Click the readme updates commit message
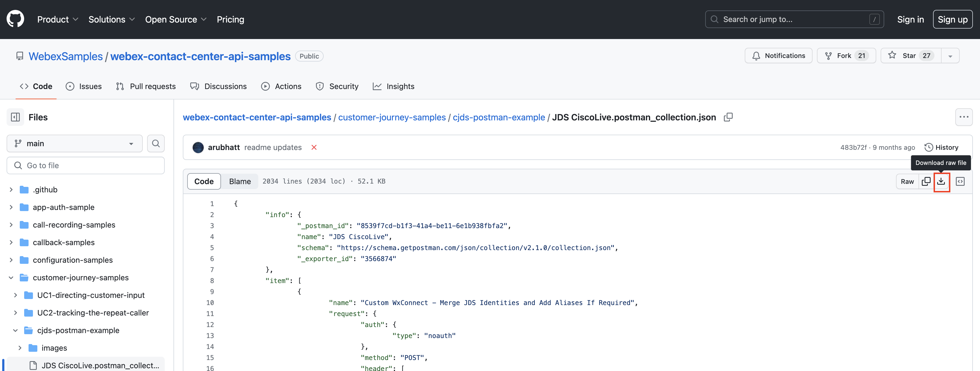The width and height of the screenshot is (980, 371). coord(273,147)
